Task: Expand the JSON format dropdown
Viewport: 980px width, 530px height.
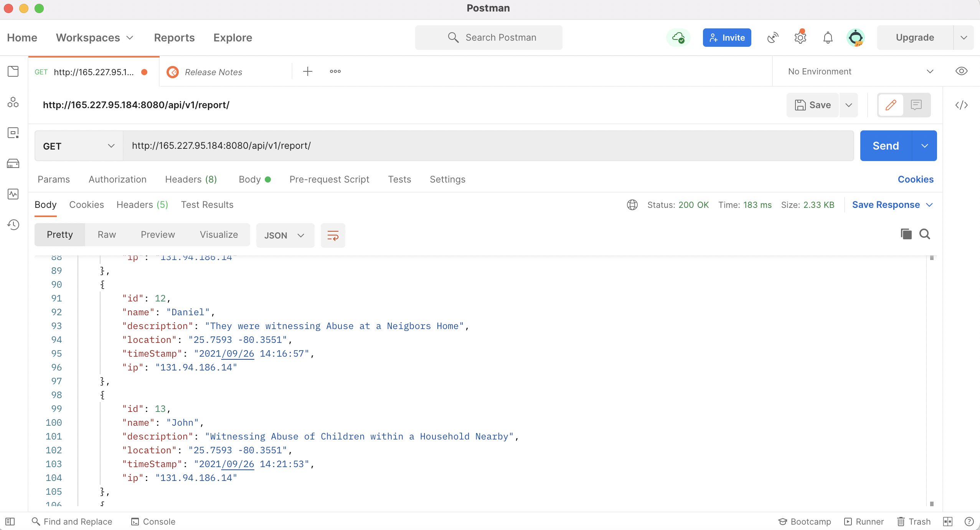Action: pos(285,235)
